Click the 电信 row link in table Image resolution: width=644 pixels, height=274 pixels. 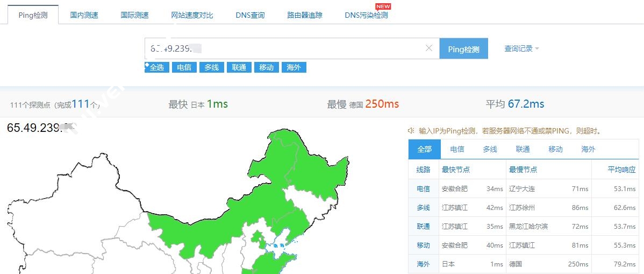coord(424,189)
